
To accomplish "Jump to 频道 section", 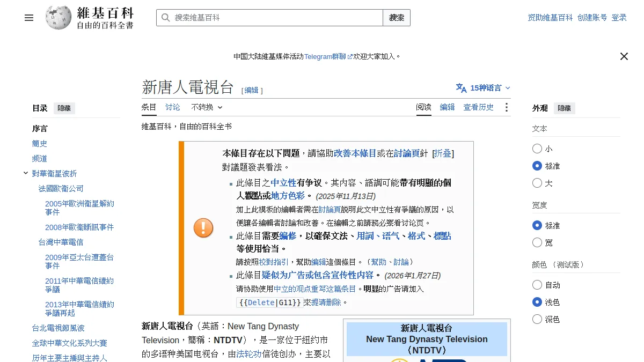I will point(40,159).
